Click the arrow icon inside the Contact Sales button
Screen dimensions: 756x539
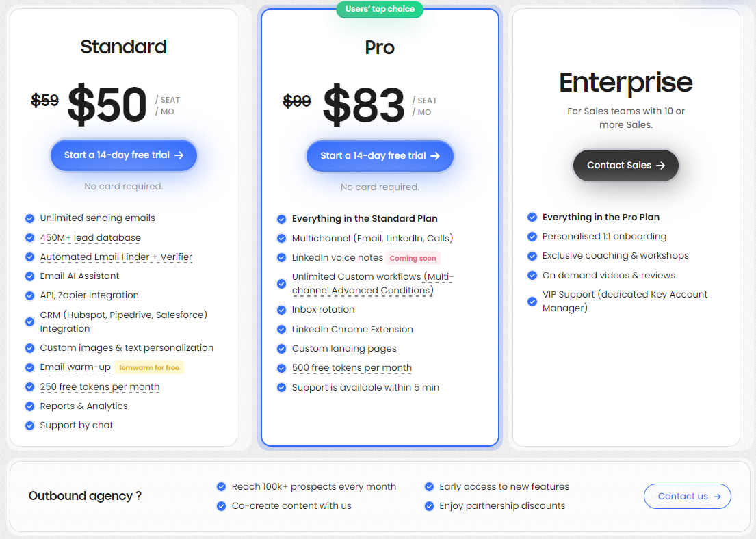coord(660,166)
